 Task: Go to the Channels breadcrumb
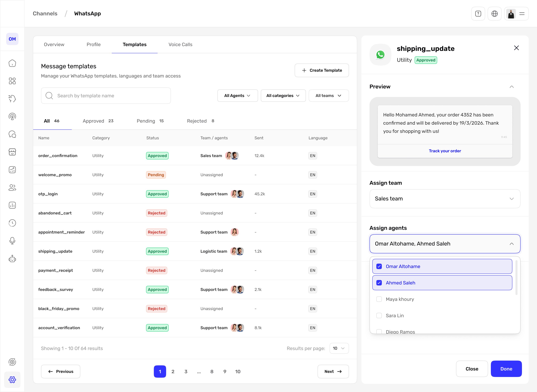click(x=45, y=13)
